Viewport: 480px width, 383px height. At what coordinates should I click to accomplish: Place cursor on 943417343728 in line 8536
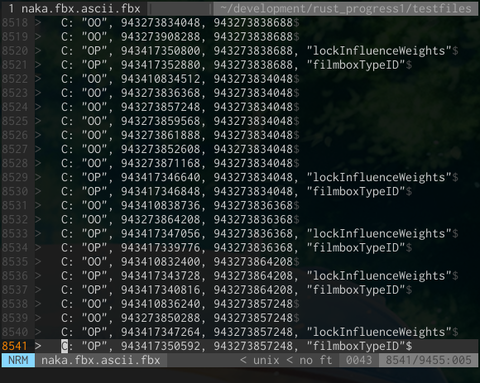[160, 276]
